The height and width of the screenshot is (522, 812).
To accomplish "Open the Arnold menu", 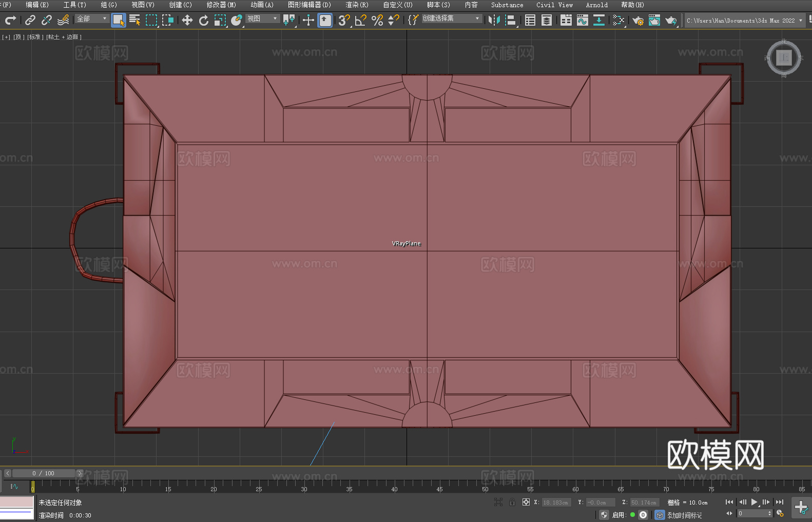I will point(596,5).
